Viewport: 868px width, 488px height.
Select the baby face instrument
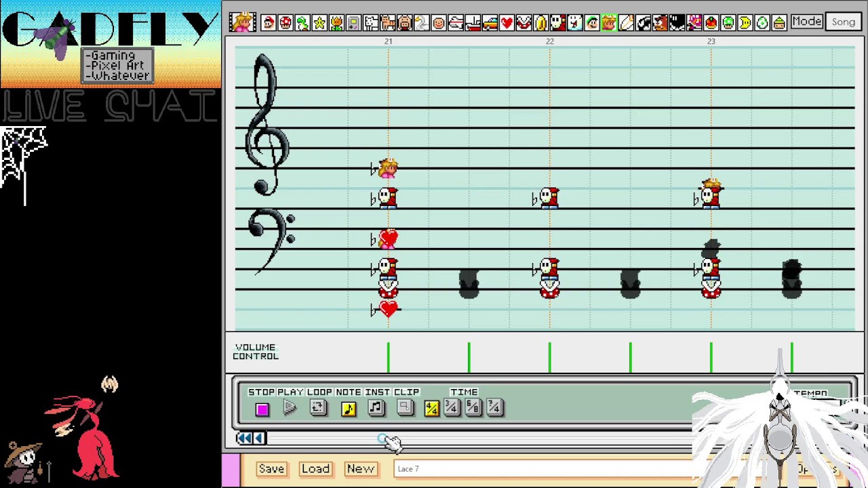[438, 22]
